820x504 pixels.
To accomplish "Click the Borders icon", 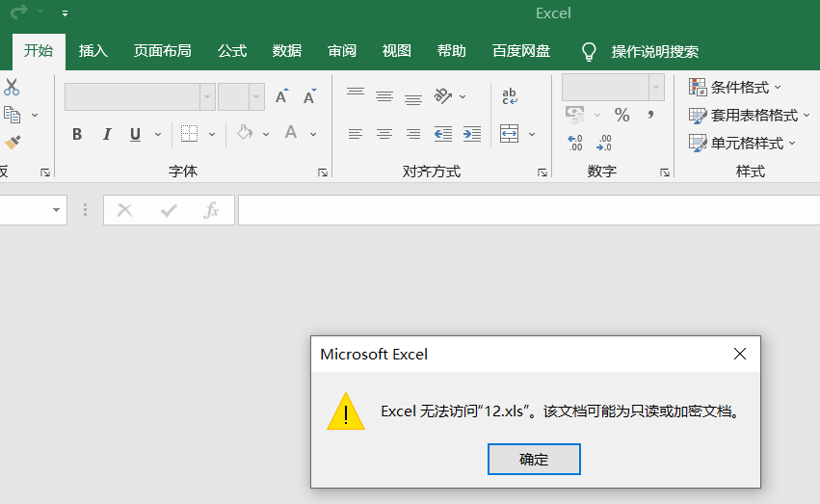I will pyautogui.click(x=189, y=134).
